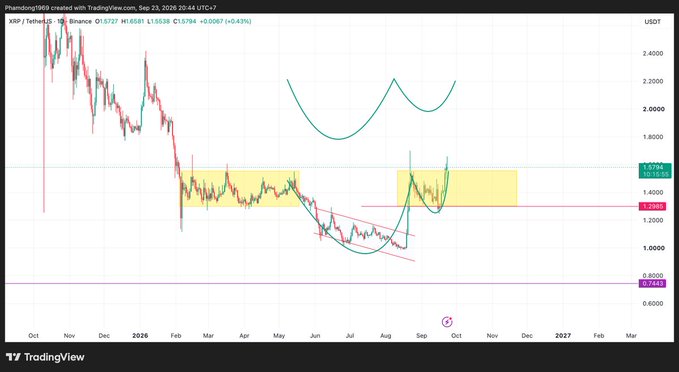Click the high value H1.6581

133,21
